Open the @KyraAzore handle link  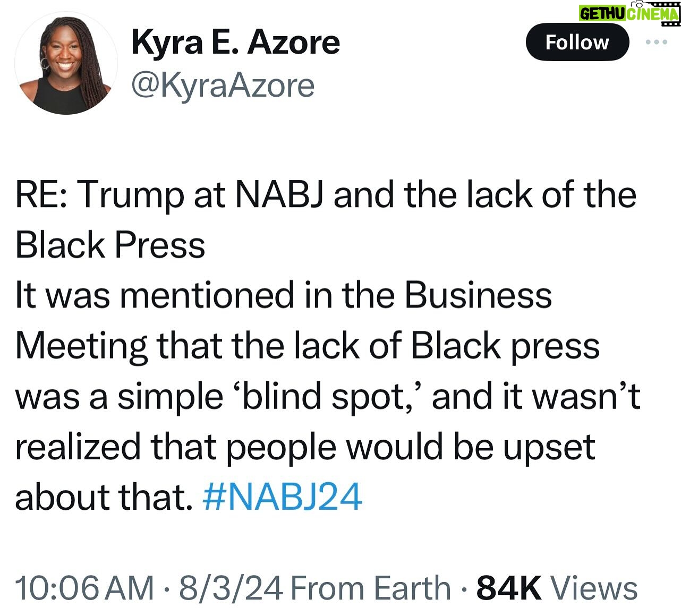coord(223,85)
